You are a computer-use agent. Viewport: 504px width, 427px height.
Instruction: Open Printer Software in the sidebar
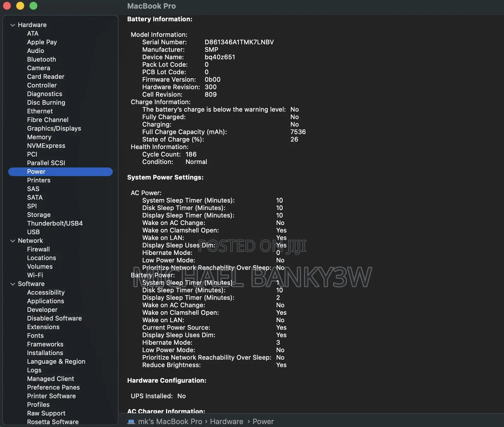pos(51,396)
